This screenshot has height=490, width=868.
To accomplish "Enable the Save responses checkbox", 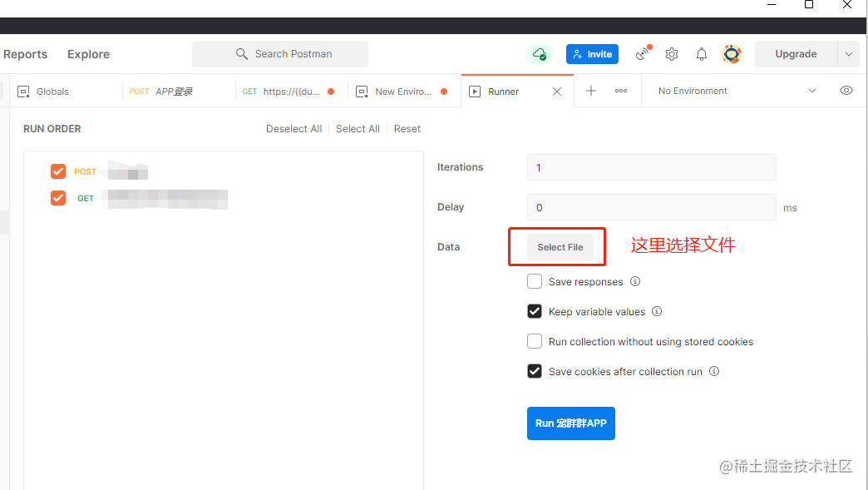I will (535, 282).
